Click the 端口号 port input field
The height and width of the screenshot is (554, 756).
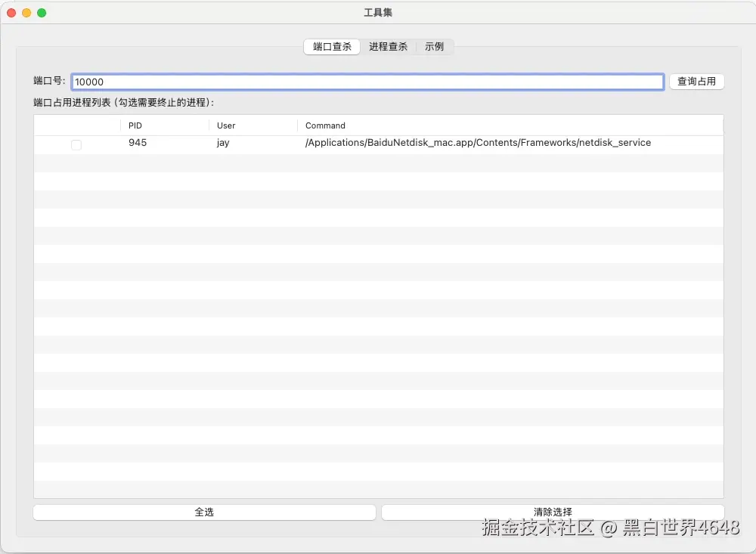[367, 81]
